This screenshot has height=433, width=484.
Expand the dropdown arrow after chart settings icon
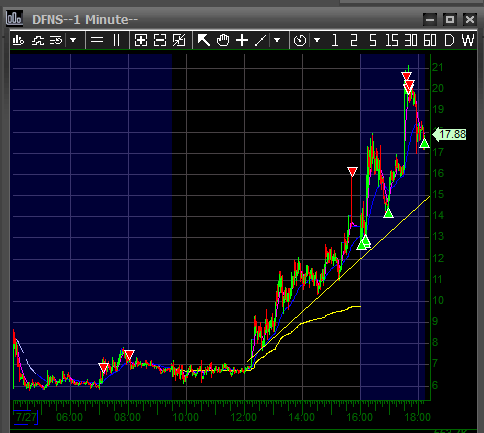(73, 41)
